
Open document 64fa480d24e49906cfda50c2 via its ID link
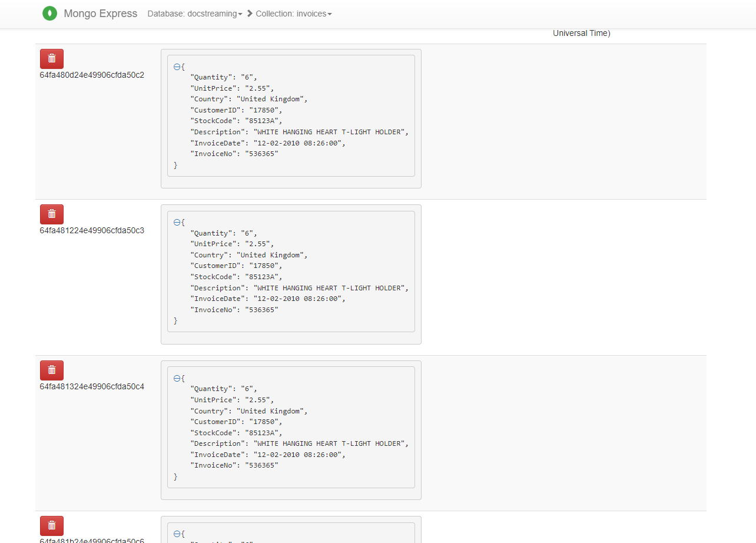point(92,74)
